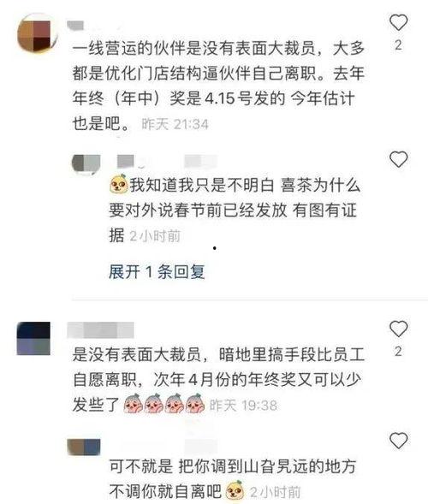Viewport: 428px width, 504px height.
Task: Like the comment about 暗地里搞手段
Action: [x=398, y=329]
